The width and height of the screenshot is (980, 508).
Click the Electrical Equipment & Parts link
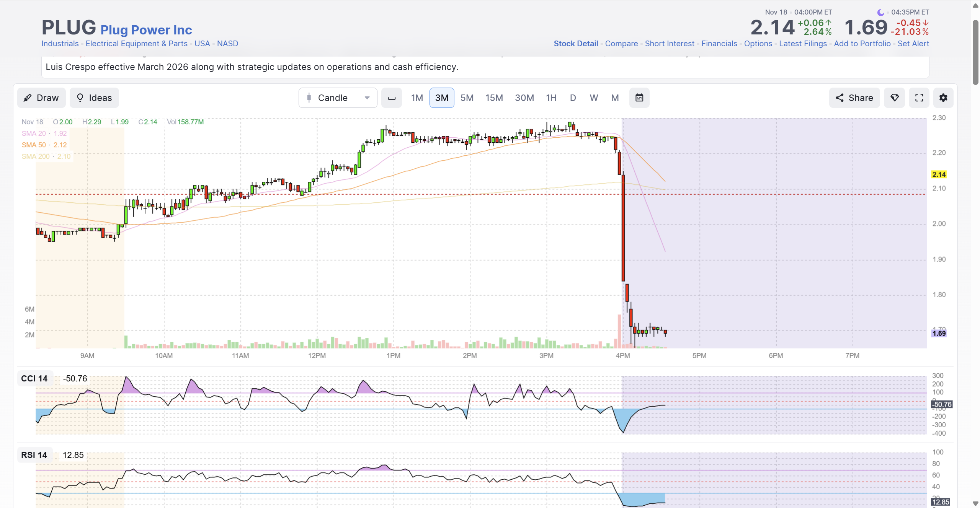click(136, 44)
